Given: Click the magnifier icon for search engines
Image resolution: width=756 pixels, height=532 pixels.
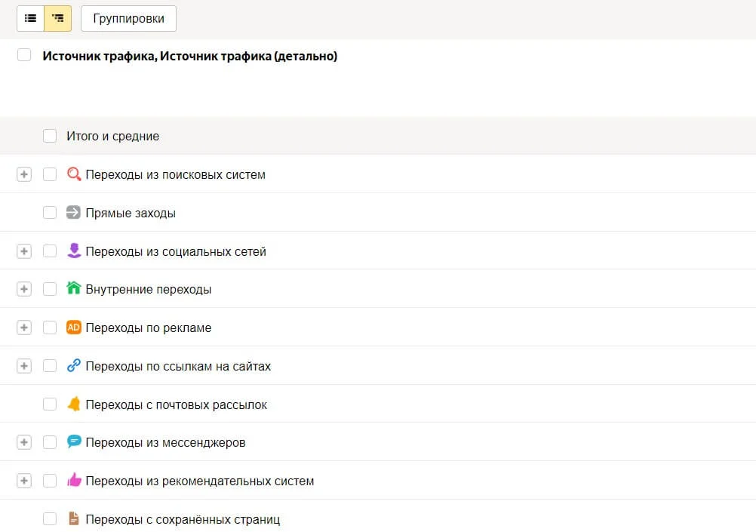Looking at the screenshot, I should click(73, 174).
